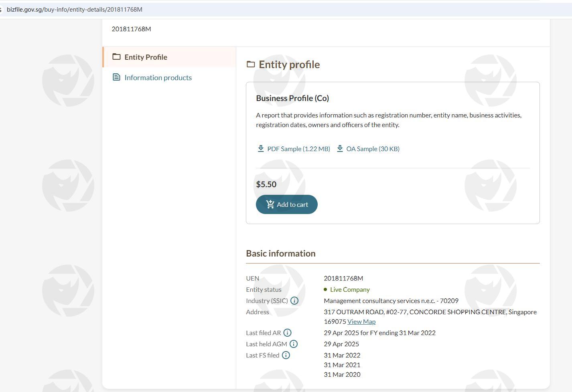Click the Live Company status text

(349, 289)
